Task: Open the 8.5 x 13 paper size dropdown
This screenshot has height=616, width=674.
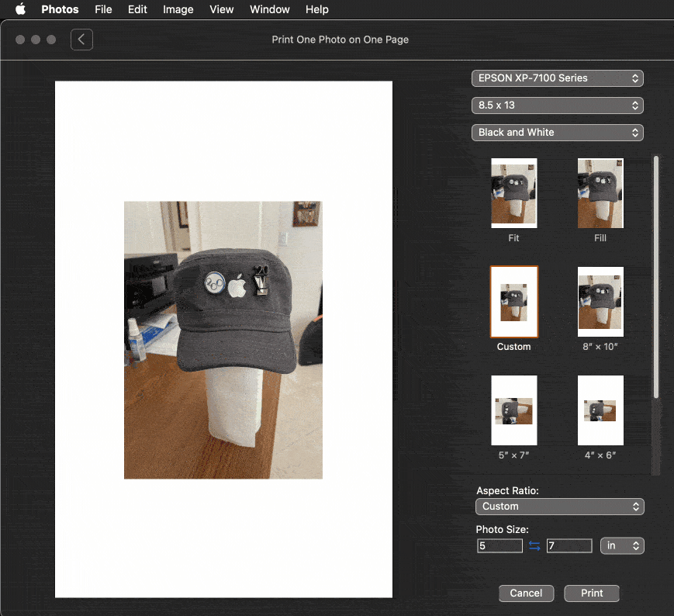Action: point(557,106)
